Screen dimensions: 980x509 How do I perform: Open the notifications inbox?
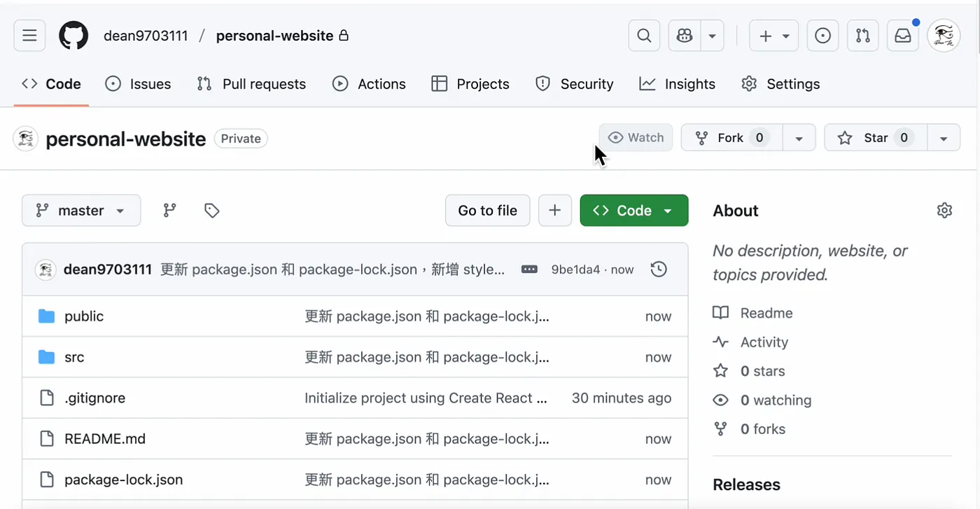click(903, 36)
